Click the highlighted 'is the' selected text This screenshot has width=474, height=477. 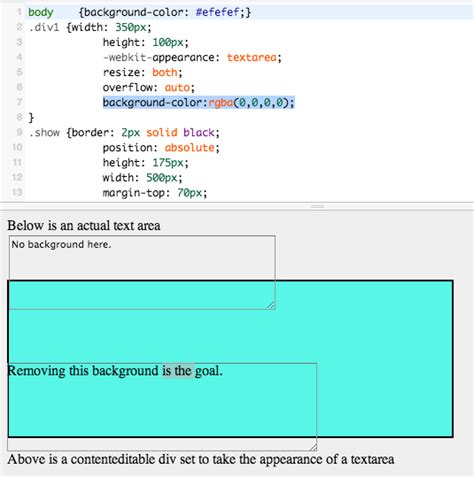[x=178, y=371]
